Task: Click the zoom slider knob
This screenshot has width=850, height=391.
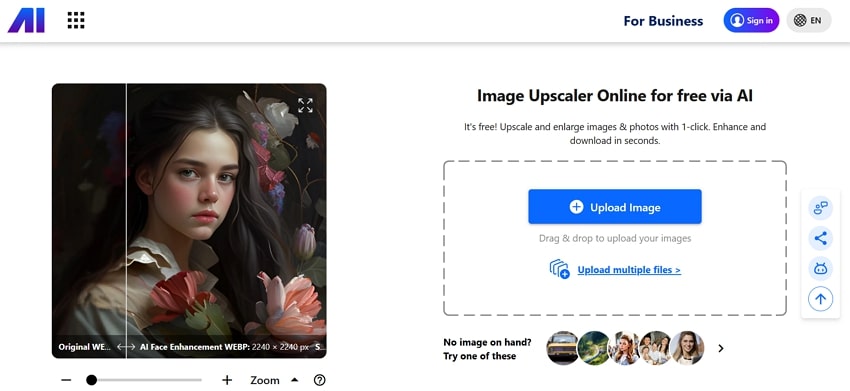Action: tap(92, 380)
